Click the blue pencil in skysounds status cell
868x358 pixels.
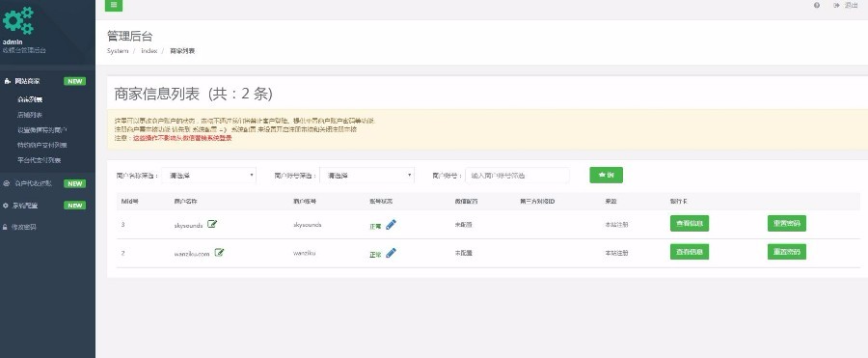pos(391,225)
